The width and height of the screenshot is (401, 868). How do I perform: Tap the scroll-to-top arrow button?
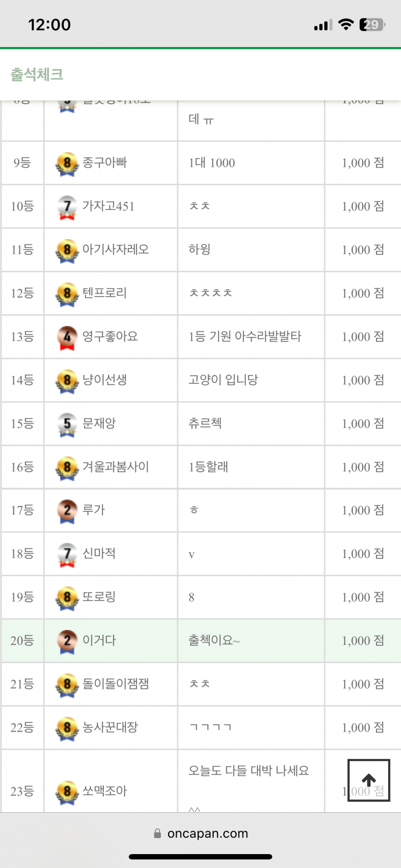[x=368, y=780]
